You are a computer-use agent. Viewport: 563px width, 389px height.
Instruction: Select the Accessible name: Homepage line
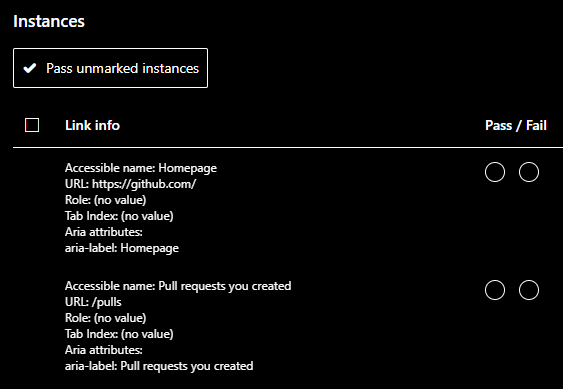point(141,168)
